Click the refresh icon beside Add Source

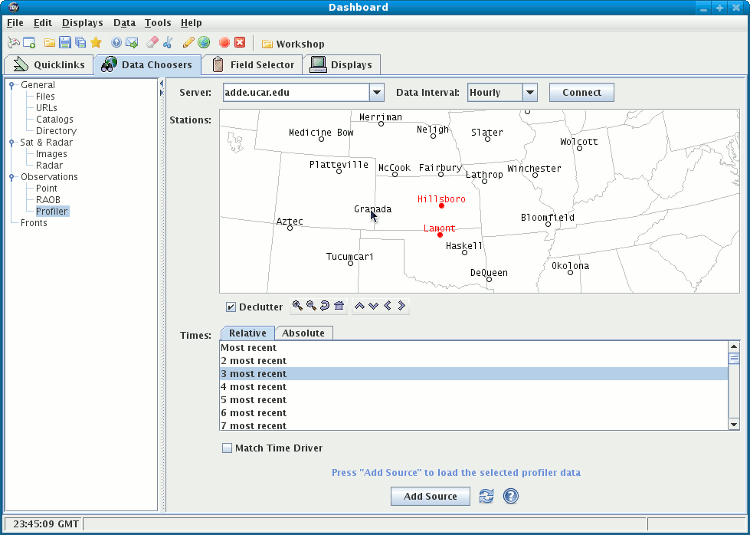pyautogui.click(x=487, y=496)
